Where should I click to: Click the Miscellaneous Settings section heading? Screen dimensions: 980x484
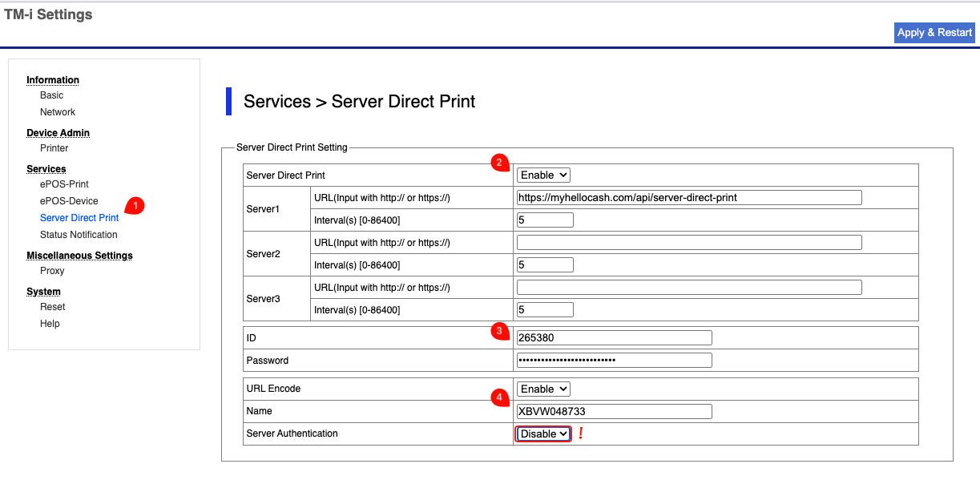pos(79,256)
